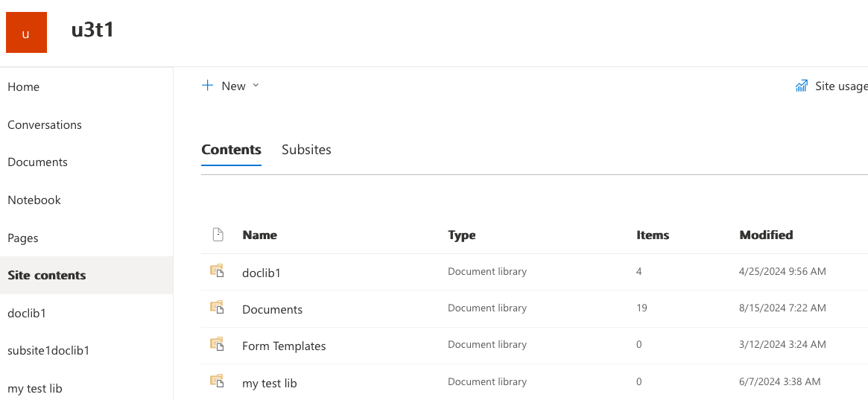The image size is (868, 400).
Task: Click the Site usage chart icon
Action: tap(802, 86)
